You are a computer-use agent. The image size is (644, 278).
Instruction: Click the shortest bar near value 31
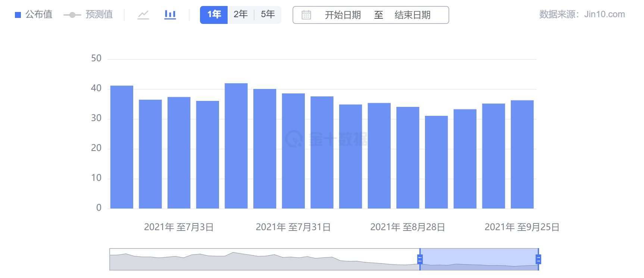436,162
